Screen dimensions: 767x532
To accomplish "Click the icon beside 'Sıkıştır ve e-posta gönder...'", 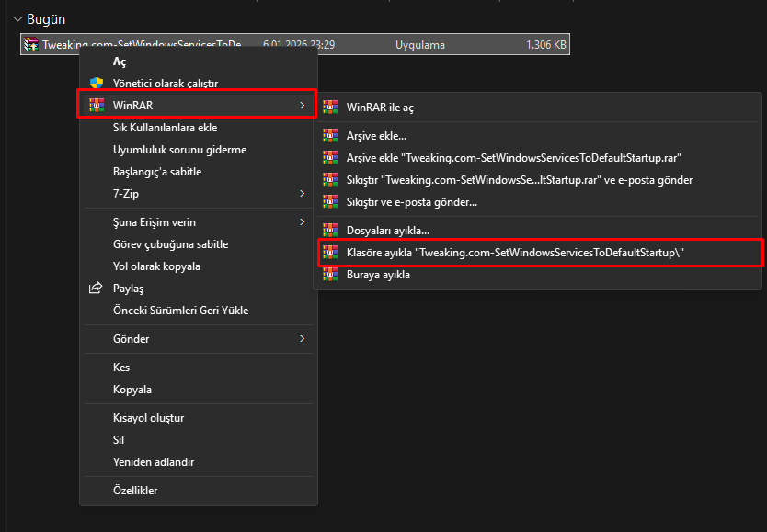I will (330, 202).
